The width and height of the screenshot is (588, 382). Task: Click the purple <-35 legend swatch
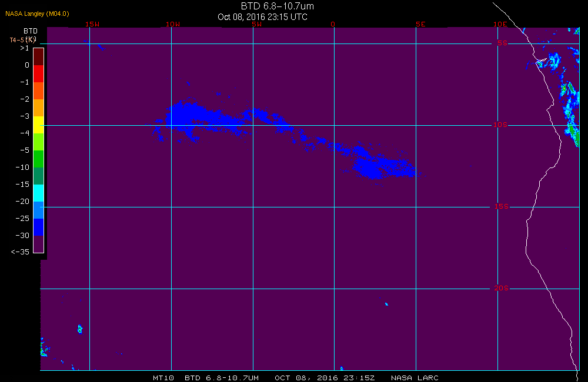click(x=39, y=244)
